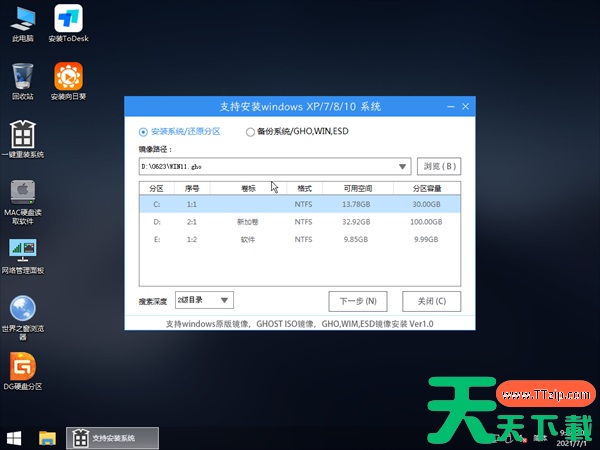Image resolution: width=600 pixels, height=450 pixels.
Task: Click the 100.00GB capacity cell
Action: (426, 222)
